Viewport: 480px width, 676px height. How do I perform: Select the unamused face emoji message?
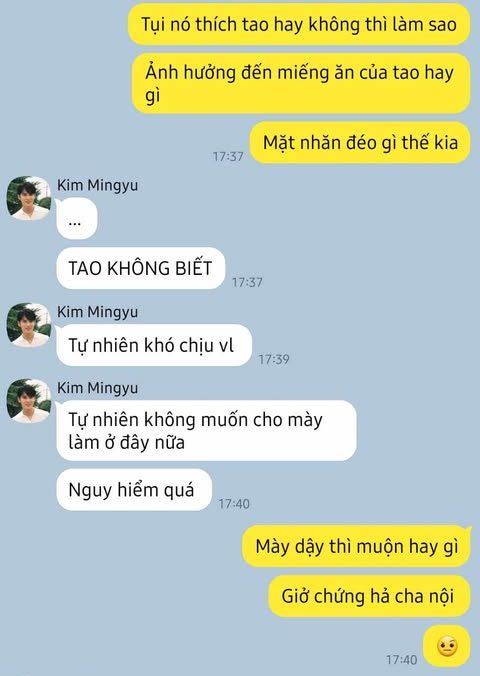point(447,646)
